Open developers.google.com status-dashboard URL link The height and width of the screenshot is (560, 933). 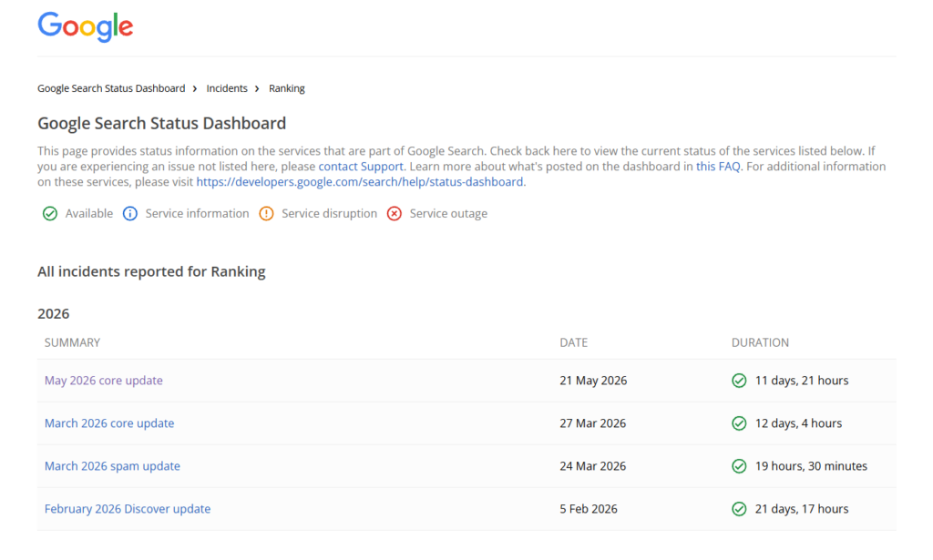[x=359, y=182]
